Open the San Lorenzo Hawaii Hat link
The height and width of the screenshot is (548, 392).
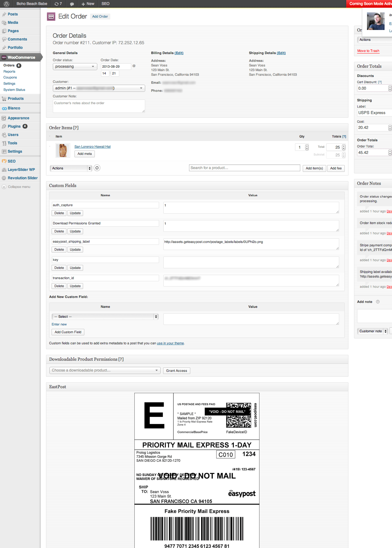coord(92,147)
